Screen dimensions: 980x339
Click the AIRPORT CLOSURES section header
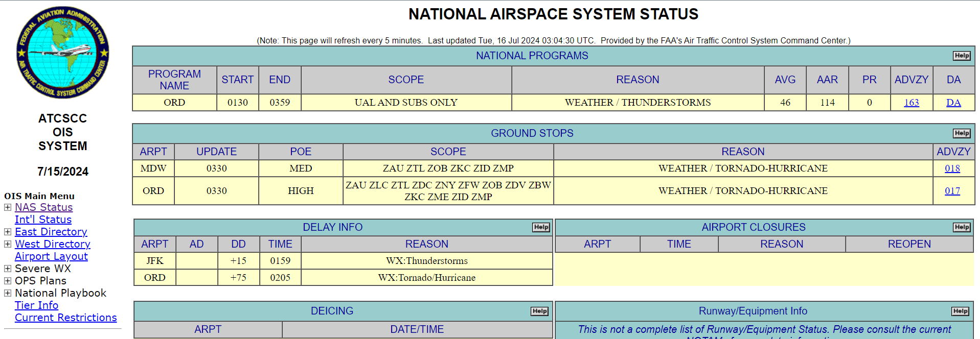(754, 227)
